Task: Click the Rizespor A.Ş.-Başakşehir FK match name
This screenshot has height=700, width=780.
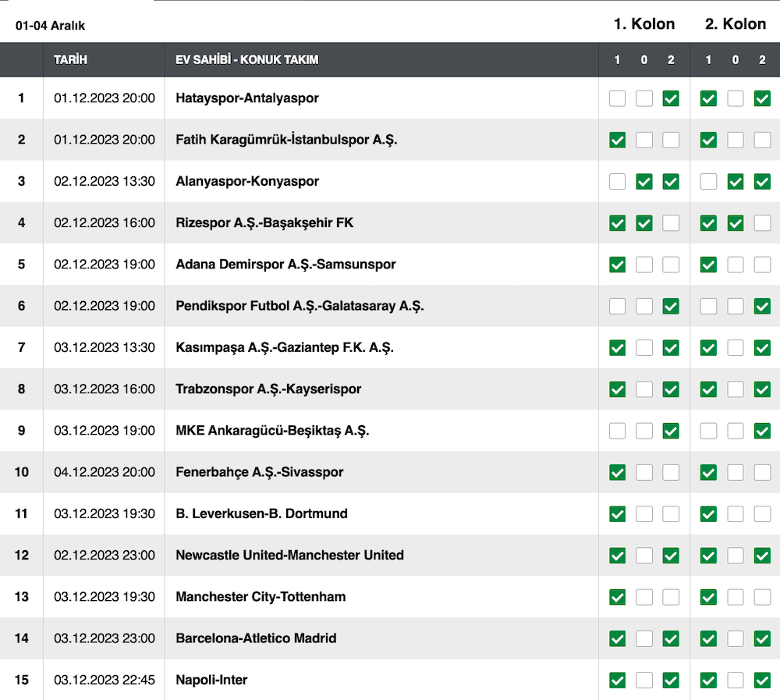Action: pos(264,222)
